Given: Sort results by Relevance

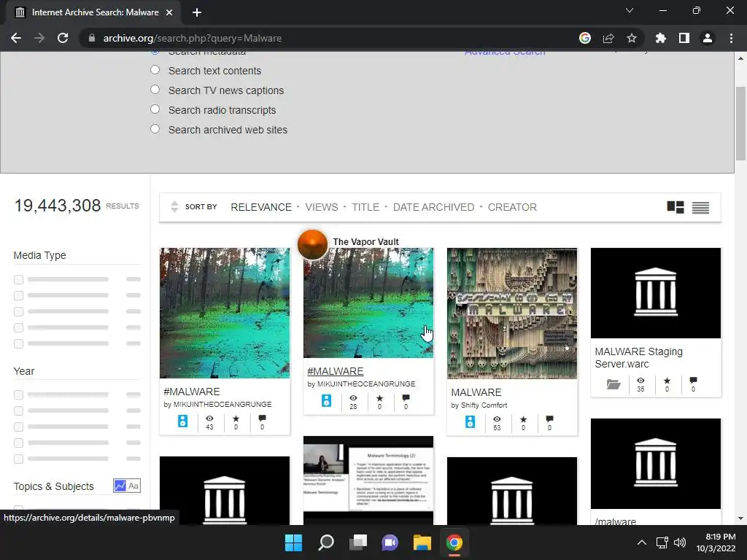Looking at the screenshot, I should (x=261, y=207).
